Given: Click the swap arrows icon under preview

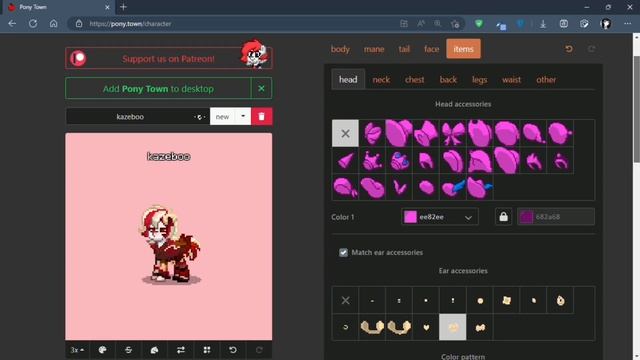Looking at the screenshot, I should coord(180,350).
